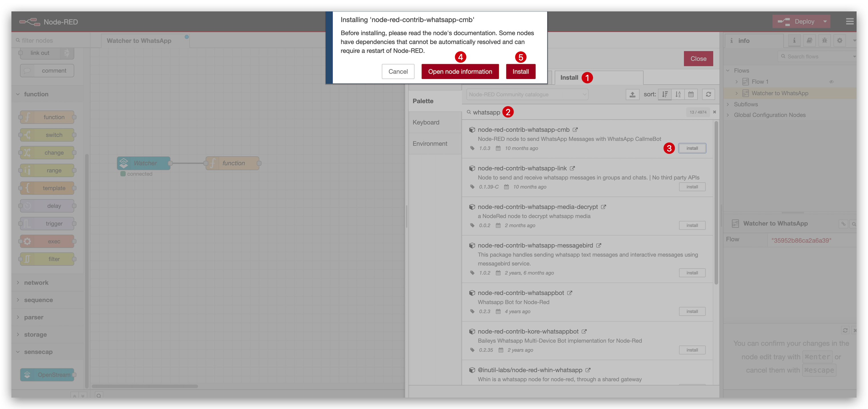Open external link for node-red-contrib-whatsapp-cmb
Viewport: 868px width, 409px height.
575,129
